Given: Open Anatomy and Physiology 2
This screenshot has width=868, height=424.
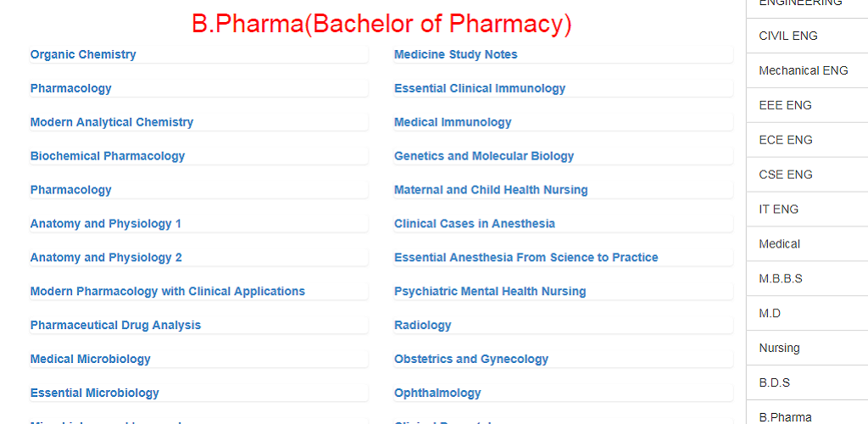Looking at the screenshot, I should click(106, 258).
